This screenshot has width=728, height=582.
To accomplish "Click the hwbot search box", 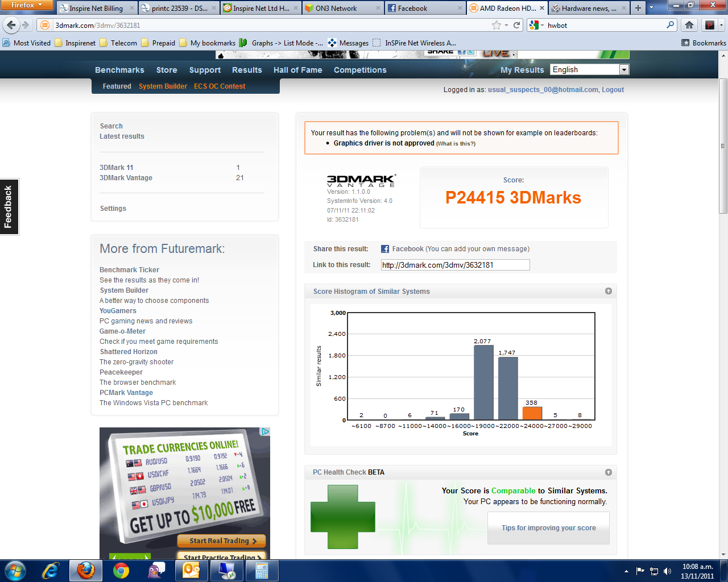I will 606,25.
